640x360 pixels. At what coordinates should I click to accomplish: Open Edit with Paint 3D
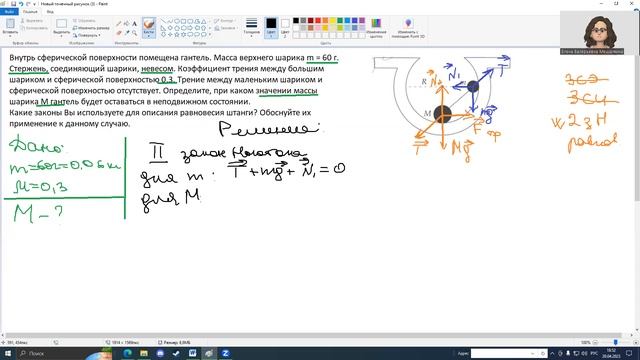(408, 28)
